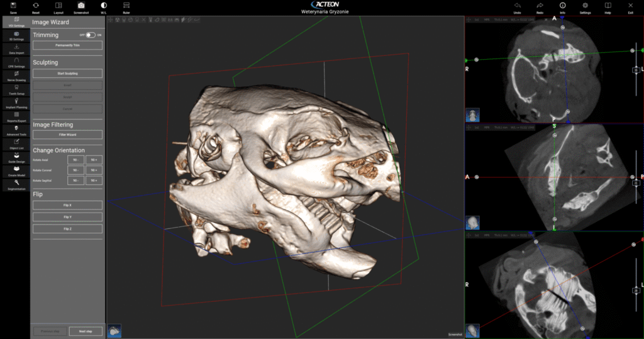Click the Start Sculpting button
Image resolution: width=644 pixels, height=339 pixels.
coord(67,74)
